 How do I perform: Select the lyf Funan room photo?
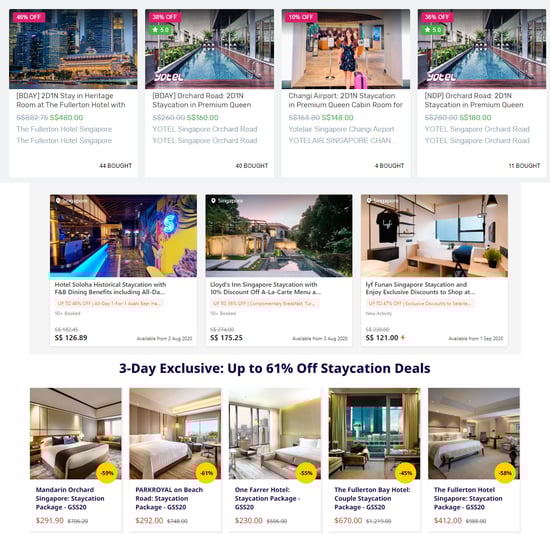(x=434, y=236)
